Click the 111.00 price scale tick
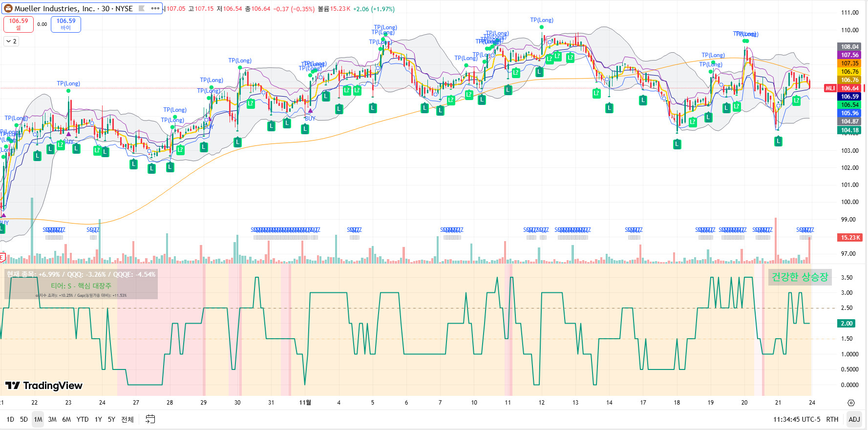Screen dimensions: 868x430 tap(850, 13)
